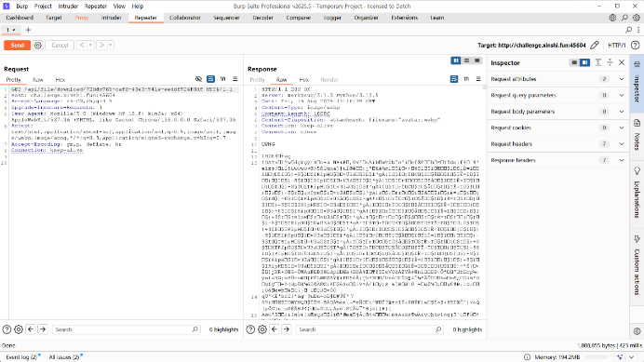The width and height of the screenshot is (644, 362).
Task: Select the request Raw view tab
Action: coord(38,80)
